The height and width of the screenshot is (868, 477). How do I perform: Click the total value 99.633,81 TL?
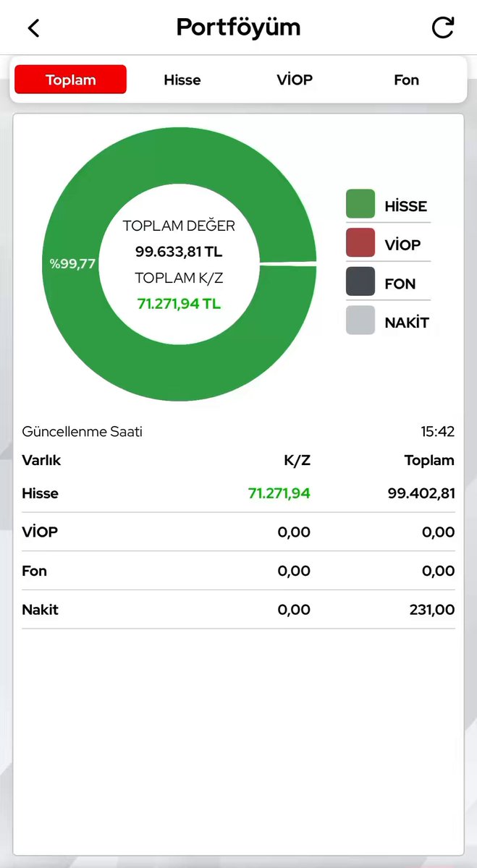point(178,252)
